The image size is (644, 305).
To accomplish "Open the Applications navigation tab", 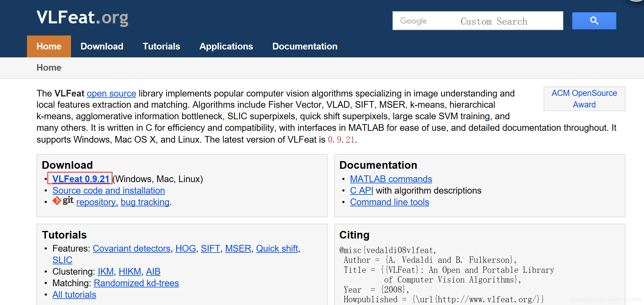I will 226,46.
